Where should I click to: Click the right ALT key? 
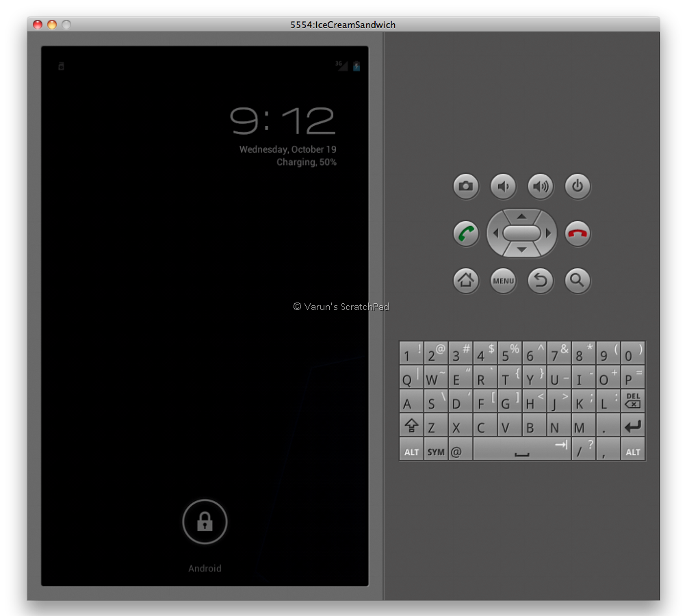click(633, 449)
